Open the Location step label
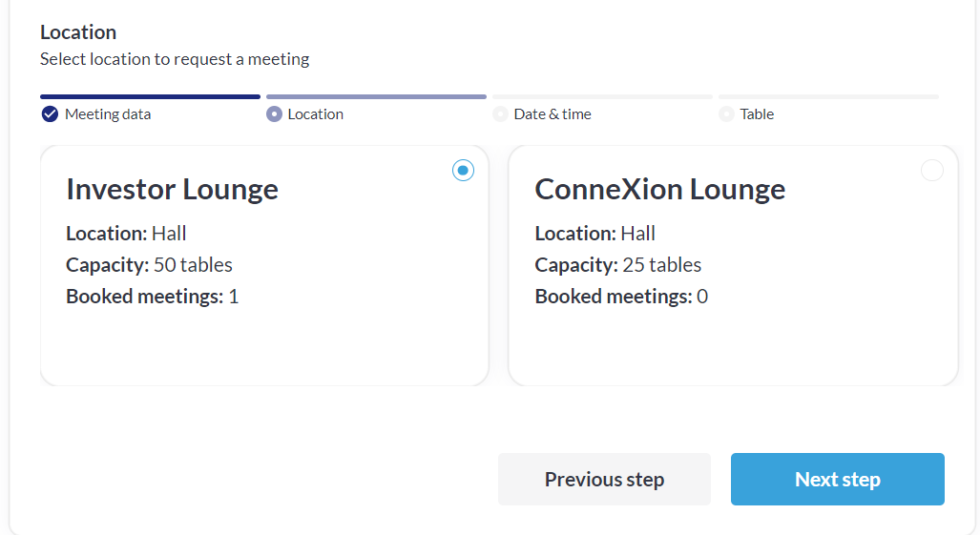Image resolution: width=980 pixels, height=535 pixels. [x=315, y=114]
